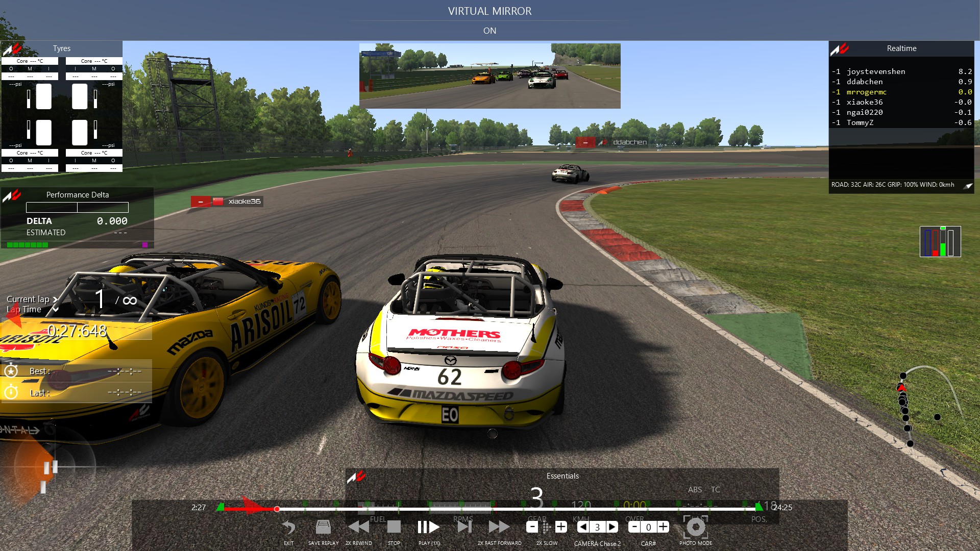Select ngai0220 in the Realtime list
The width and height of the screenshot is (980, 551).
pos(901,112)
